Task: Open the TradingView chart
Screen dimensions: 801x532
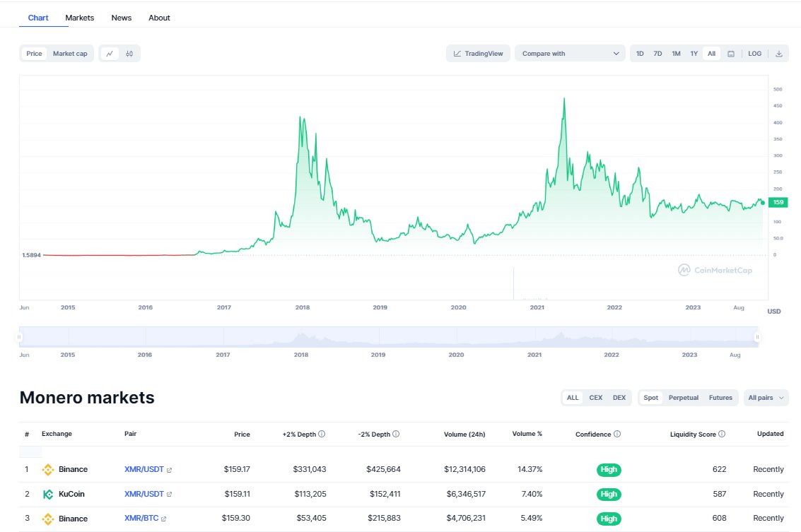Action: [x=478, y=54]
